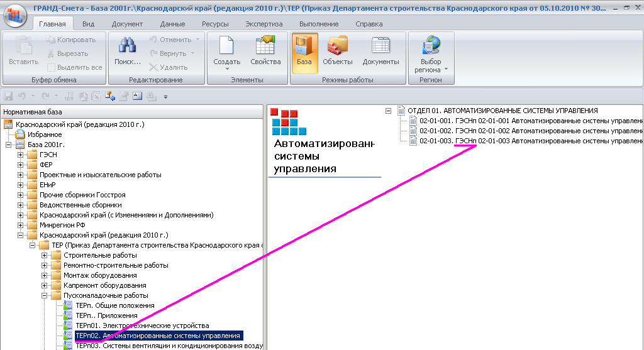Image resolution: width=644 pixels, height=350 pixels.
Task: Open table 02-01-001 in right pane
Action: point(531,121)
